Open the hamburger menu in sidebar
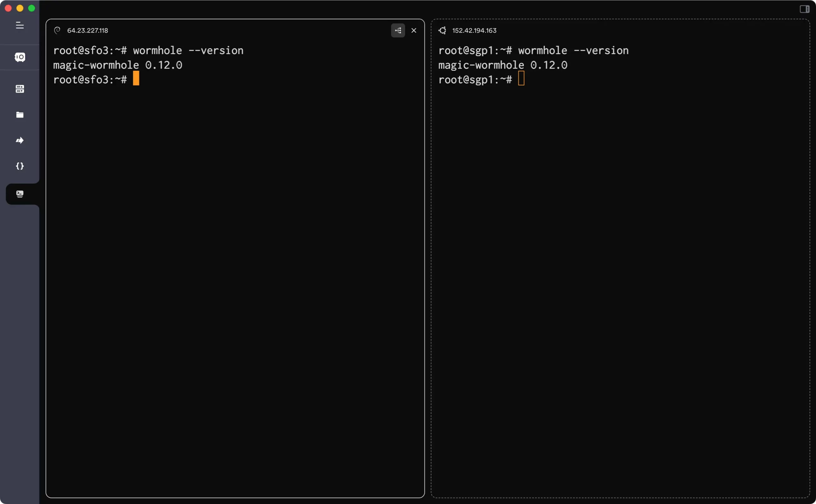The width and height of the screenshot is (816, 504). (x=20, y=25)
